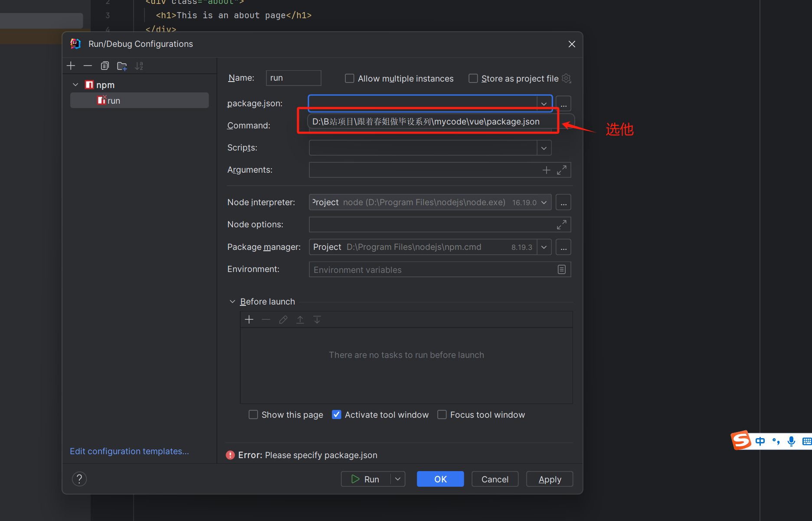Remove selected configuration with minus icon
The image size is (812, 521).
[x=88, y=66]
